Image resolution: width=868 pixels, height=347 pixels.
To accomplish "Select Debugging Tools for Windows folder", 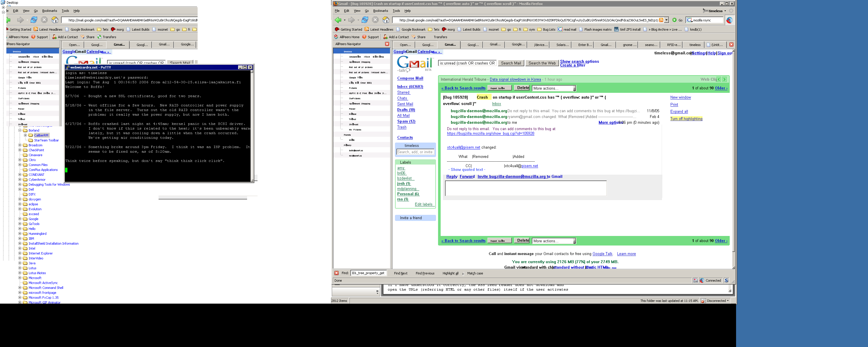I will click(49, 184).
